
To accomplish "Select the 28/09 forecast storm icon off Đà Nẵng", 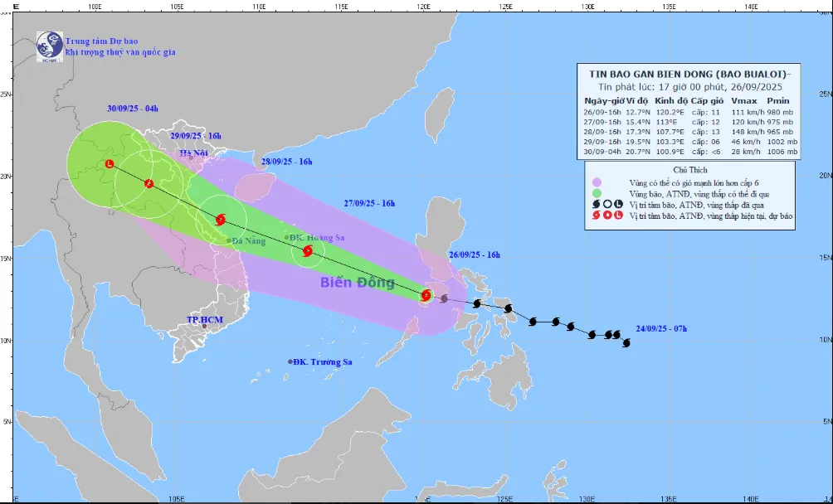I will pos(220,220).
